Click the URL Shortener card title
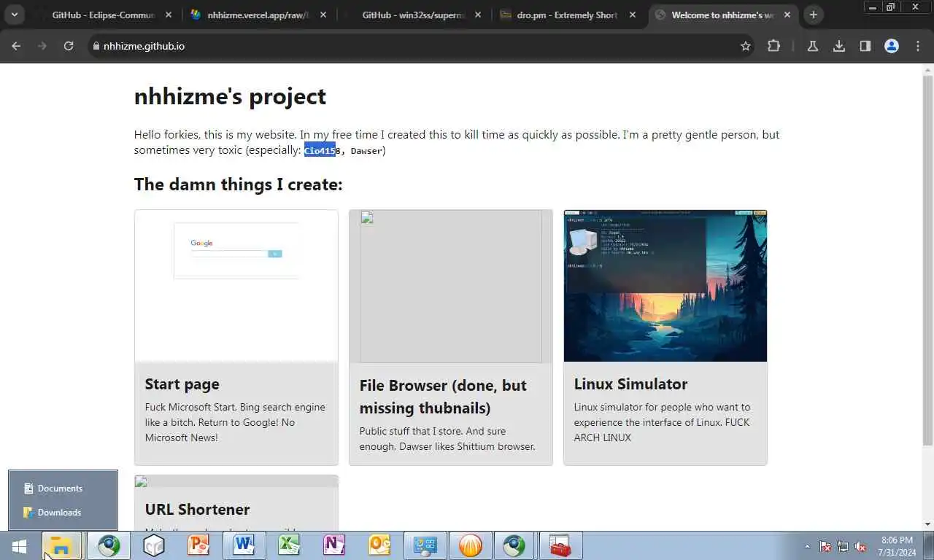 coord(197,509)
